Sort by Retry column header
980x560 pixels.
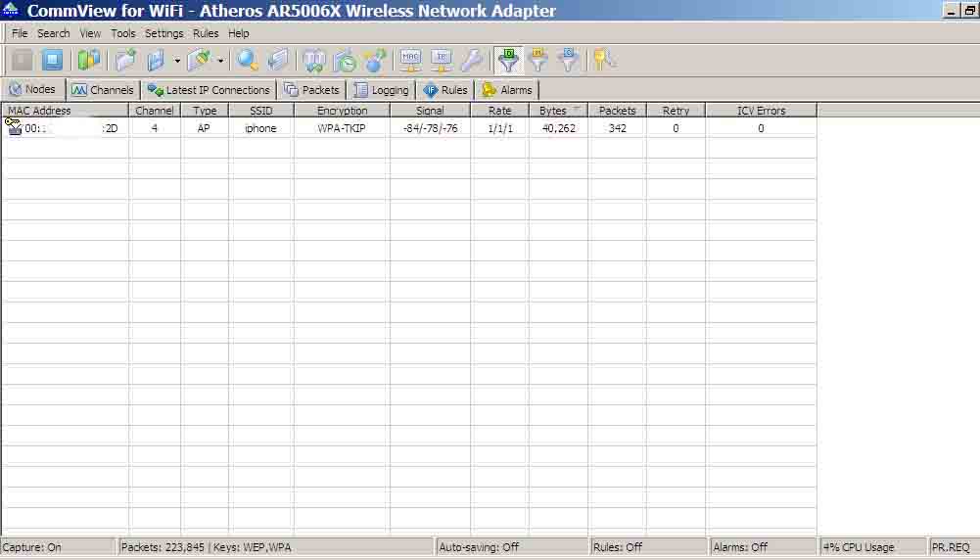coord(676,111)
